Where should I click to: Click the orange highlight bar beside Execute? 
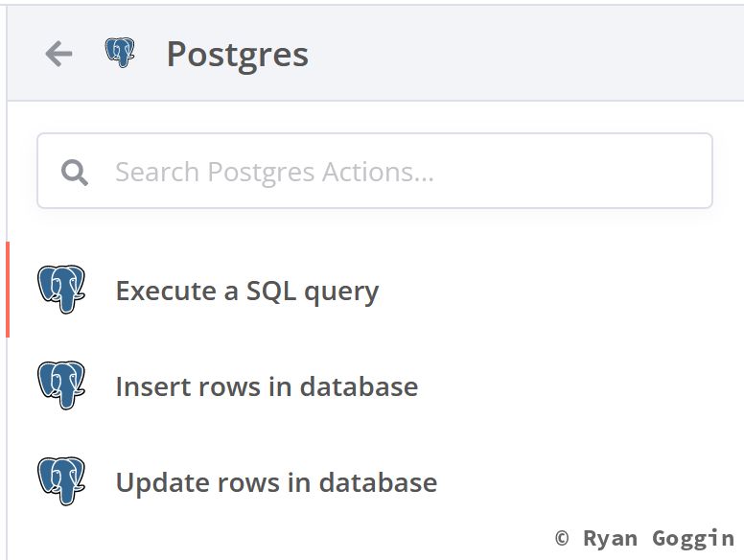(x=8, y=290)
